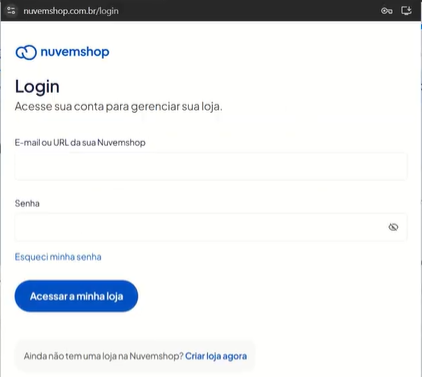Open saved passwords key icon
This screenshot has height=377, width=422.
[386, 11]
